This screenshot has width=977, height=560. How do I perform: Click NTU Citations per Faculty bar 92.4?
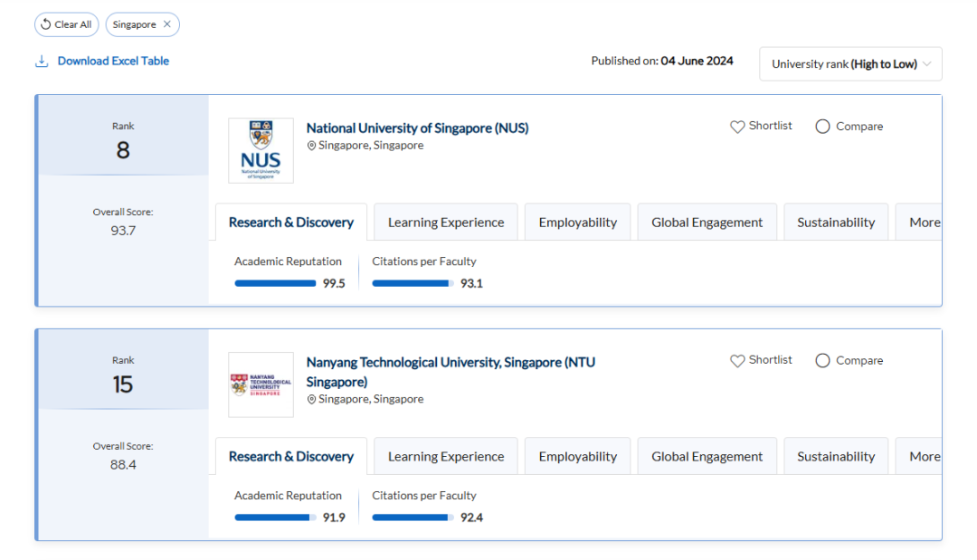(413, 517)
